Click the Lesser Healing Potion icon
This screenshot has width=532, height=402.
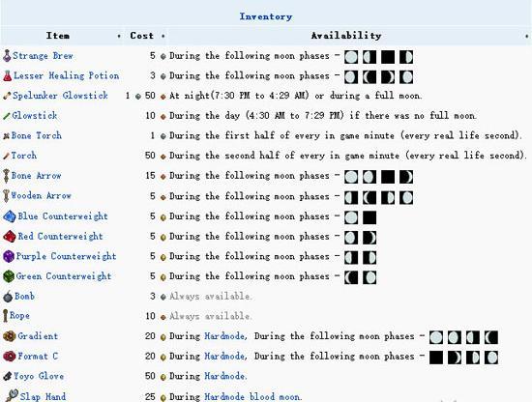[x=8, y=75]
